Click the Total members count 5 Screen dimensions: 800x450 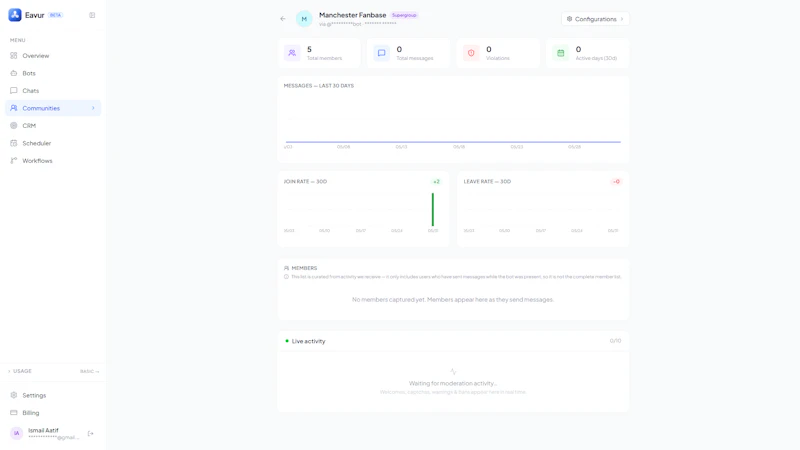pos(309,49)
